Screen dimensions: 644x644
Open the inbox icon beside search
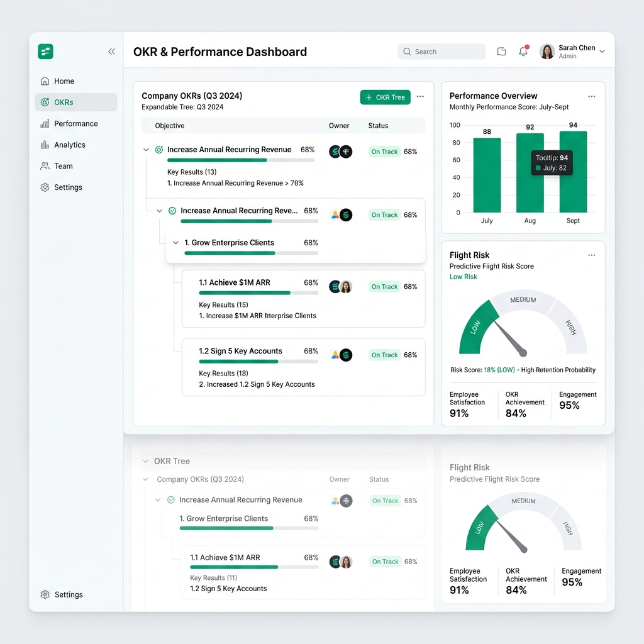[x=501, y=52]
